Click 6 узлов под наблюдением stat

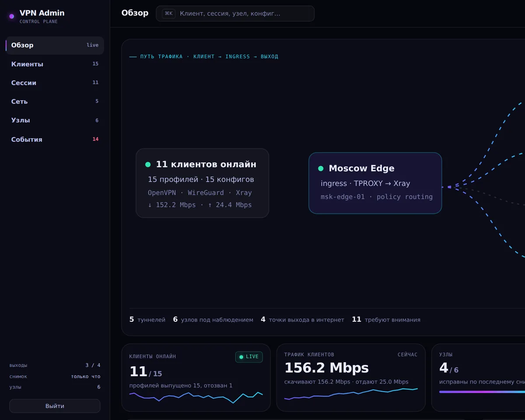(213, 320)
